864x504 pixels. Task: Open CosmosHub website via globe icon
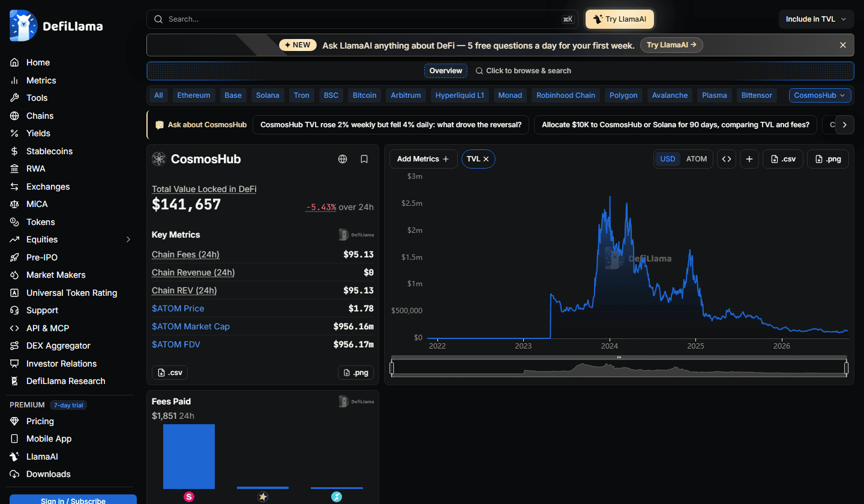(343, 159)
